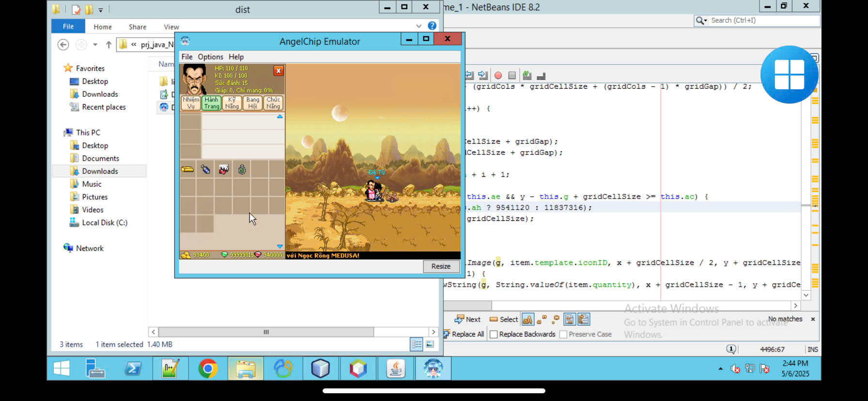Image resolution: width=868 pixels, height=401 pixels.
Task: Open the Hành Trang tab
Action: pyautogui.click(x=212, y=103)
